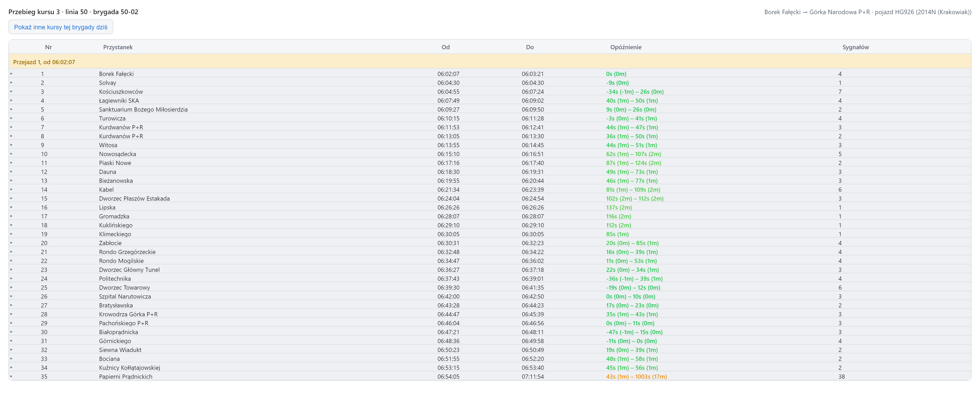The height and width of the screenshot is (397, 980).
Task: Click delay '-47s (-1m) – 15s (0m)'
Action: [x=634, y=332]
